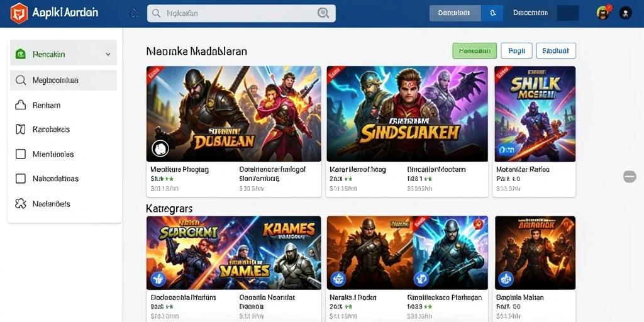Click the Ootenienerarfraitogof game title

tap(273, 169)
